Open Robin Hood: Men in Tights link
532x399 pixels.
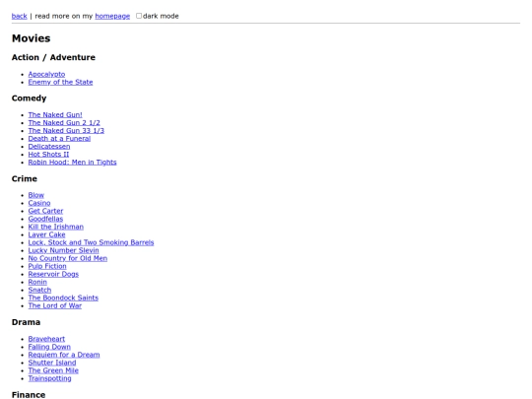(x=72, y=163)
